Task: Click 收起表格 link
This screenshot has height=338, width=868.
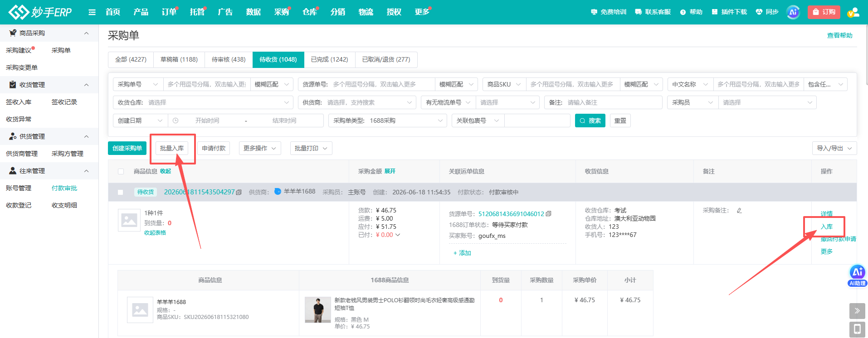Action: 155,232
